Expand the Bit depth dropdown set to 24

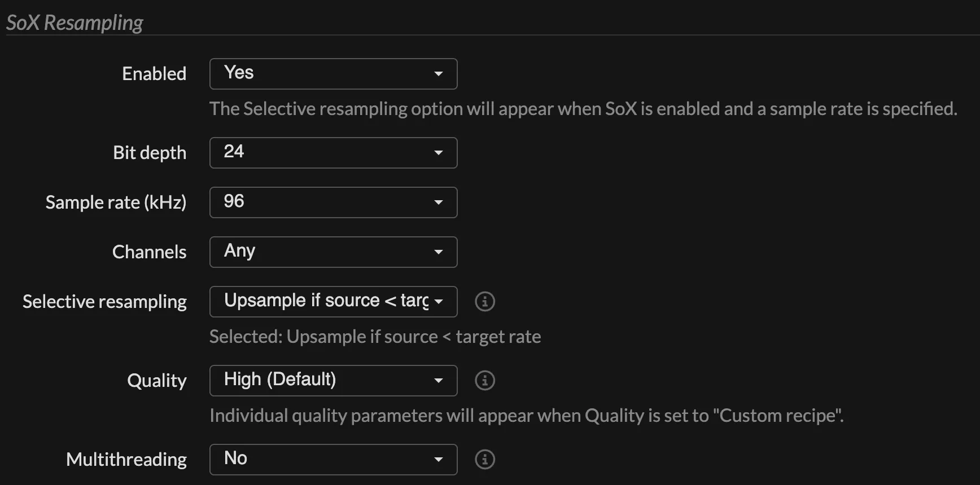click(x=333, y=153)
